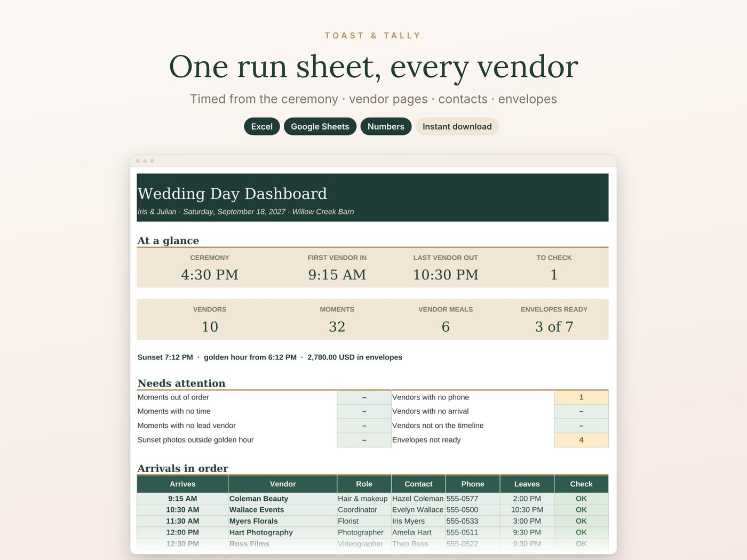
Task: Click the Vendor column header
Action: (283, 484)
